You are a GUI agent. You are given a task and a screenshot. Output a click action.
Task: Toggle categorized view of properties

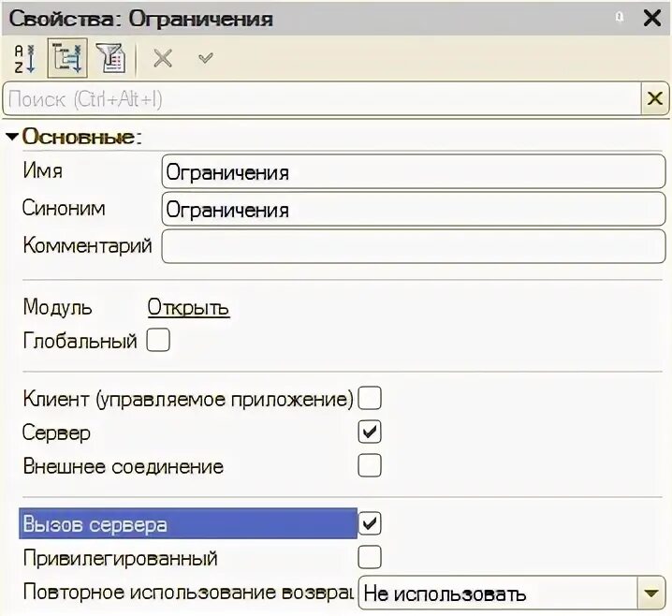point(66,58)
